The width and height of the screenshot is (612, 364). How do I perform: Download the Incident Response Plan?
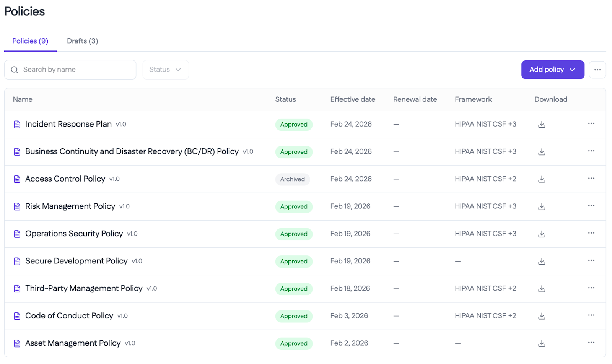[x=541, y=124]
